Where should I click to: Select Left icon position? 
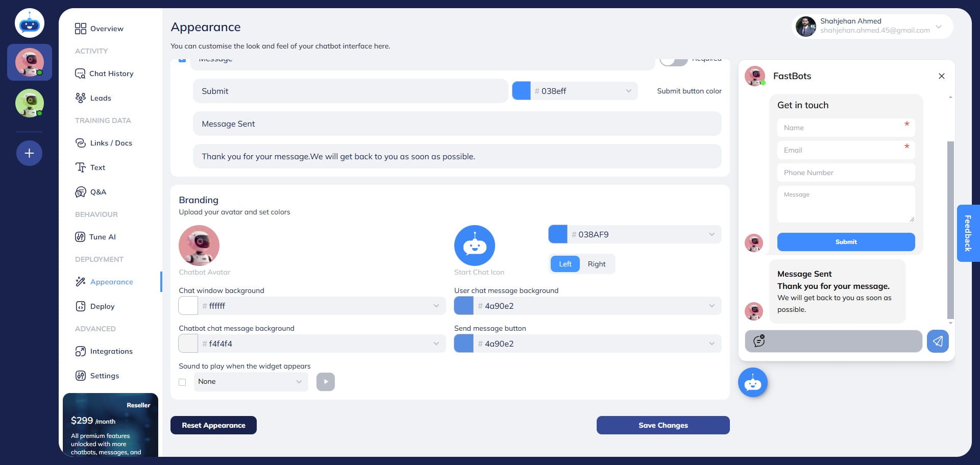[565, 264]
